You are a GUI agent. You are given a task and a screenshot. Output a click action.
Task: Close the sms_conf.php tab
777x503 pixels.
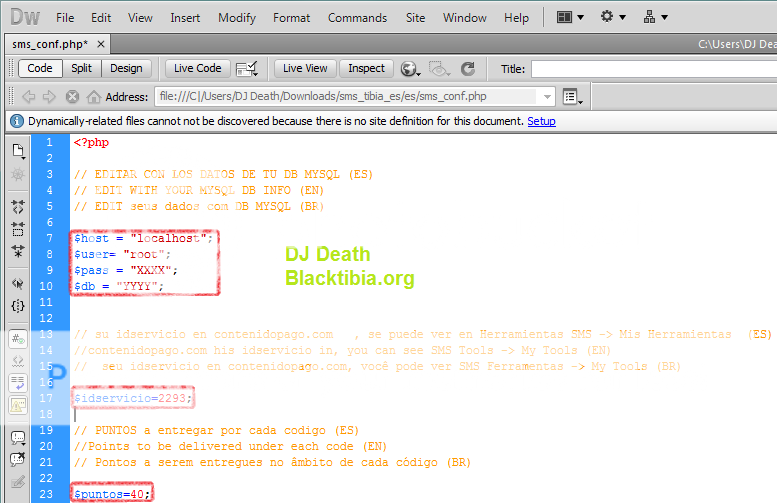(x=101, y=44)
